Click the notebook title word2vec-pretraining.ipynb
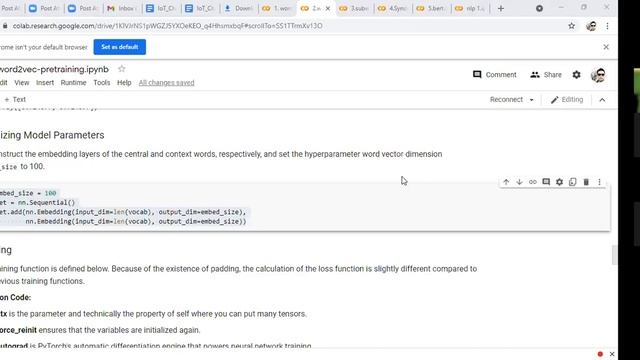 54,69
